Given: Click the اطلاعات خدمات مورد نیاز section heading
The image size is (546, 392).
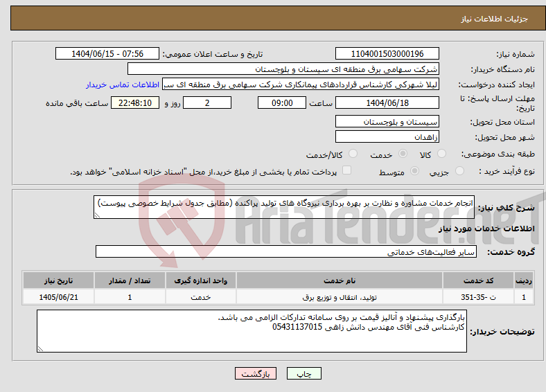Looking at the screenshot, I should point(486,229).
